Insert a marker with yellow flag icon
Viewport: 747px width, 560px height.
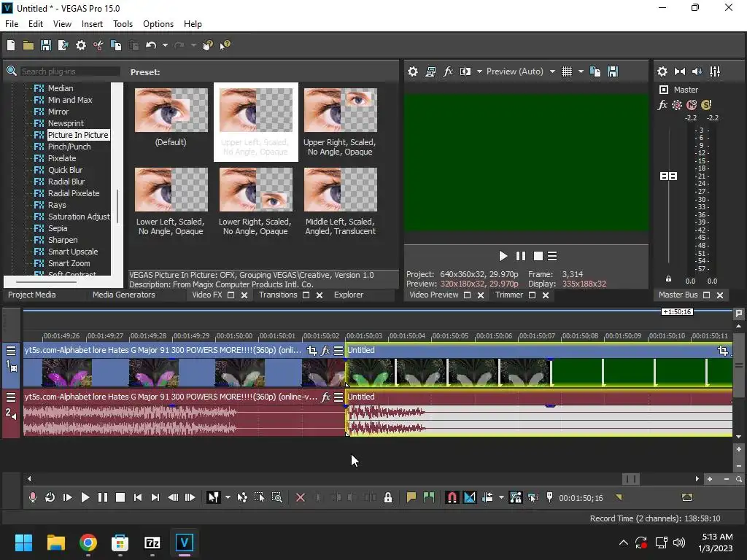point(411,497)
